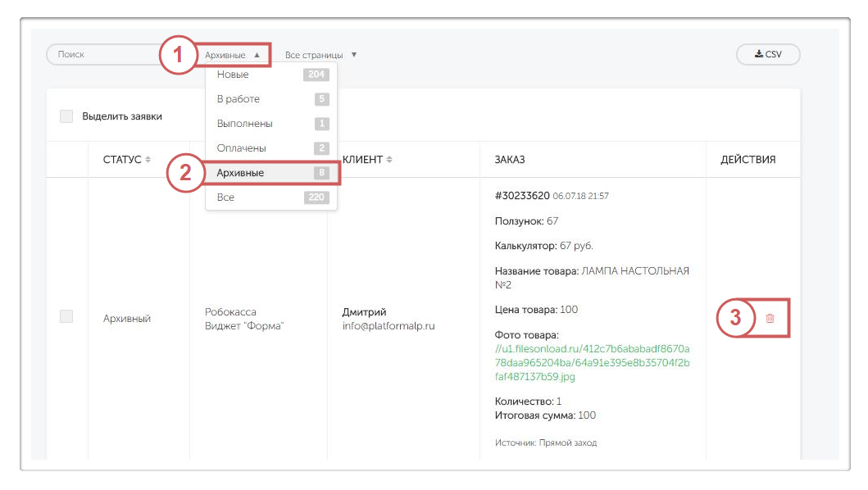The height and width of the screenshot is (490, 868).
Task: Click the email info@platformalp.ru
Action: coord(388,326)
